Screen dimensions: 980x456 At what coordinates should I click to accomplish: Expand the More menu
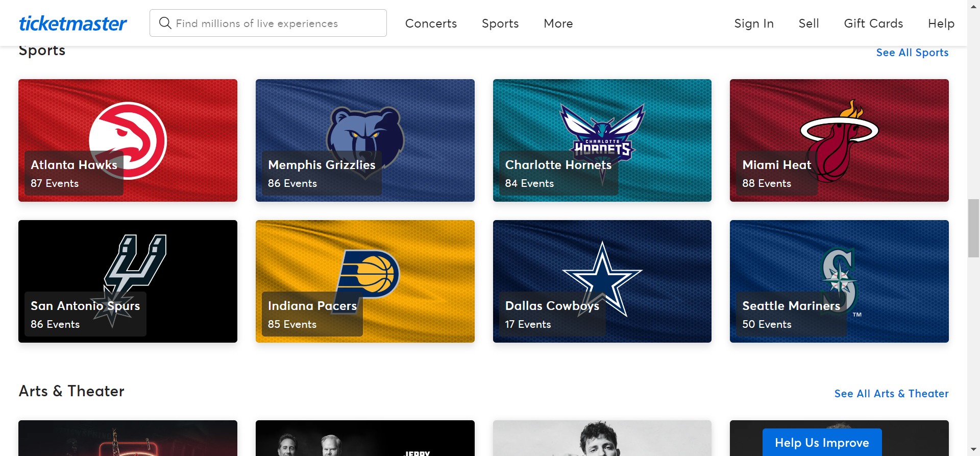click(x=558, y=23)
